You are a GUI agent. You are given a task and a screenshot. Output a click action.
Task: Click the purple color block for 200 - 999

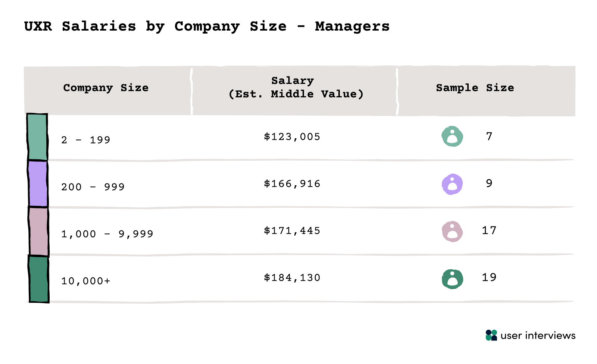[x=38, y=184]
